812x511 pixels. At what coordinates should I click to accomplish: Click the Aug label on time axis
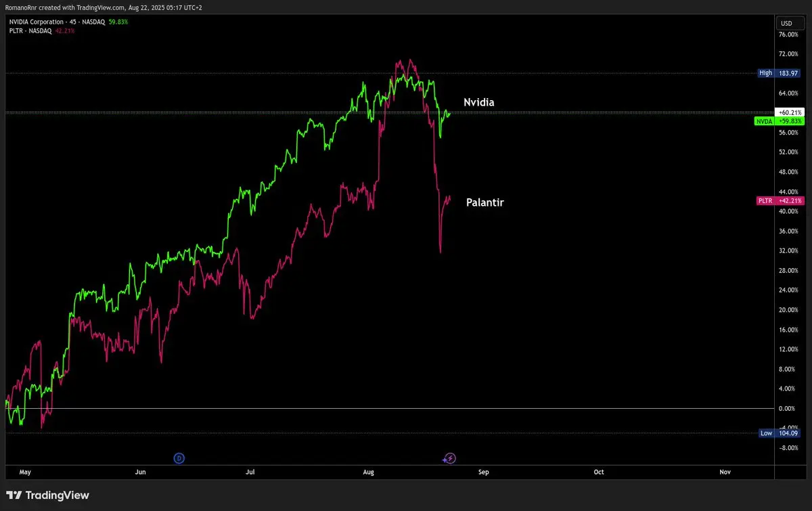tap(369, 471)
